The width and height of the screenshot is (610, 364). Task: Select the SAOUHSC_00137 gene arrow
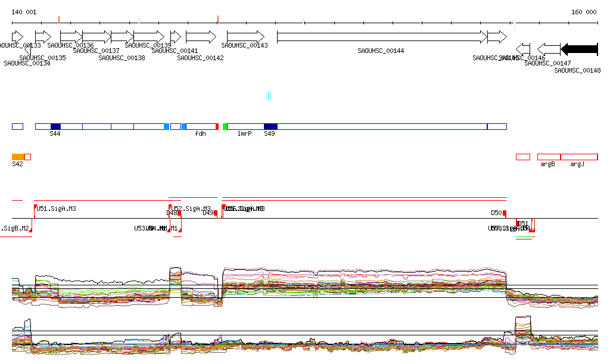pyautogui.click(x=97, y=37)
